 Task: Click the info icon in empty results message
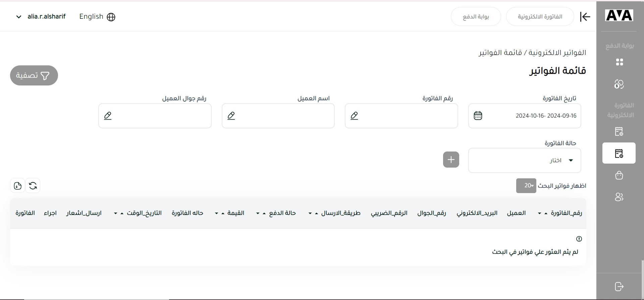coord(579,239)
